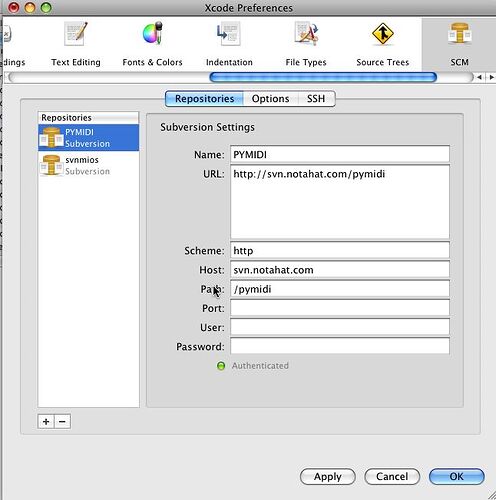Switch to the SSH tab
The image size is (496, 500).
tap(316, 99)
